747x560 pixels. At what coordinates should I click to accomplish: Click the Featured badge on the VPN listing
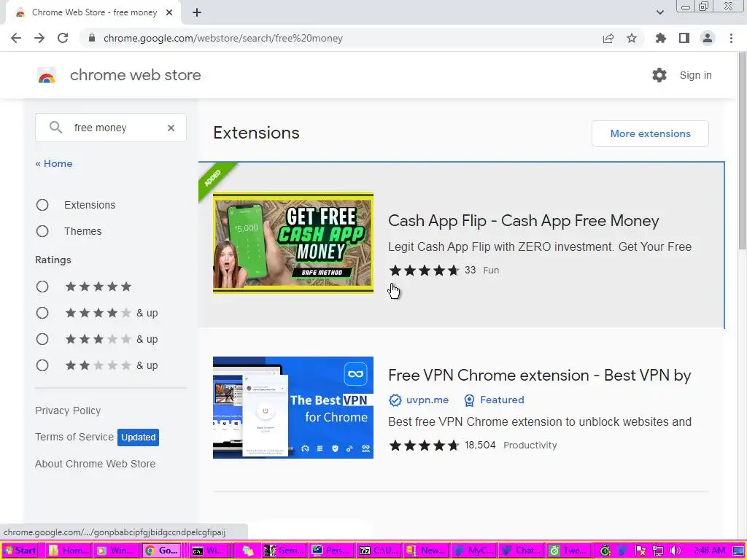[x=494, y=400]
